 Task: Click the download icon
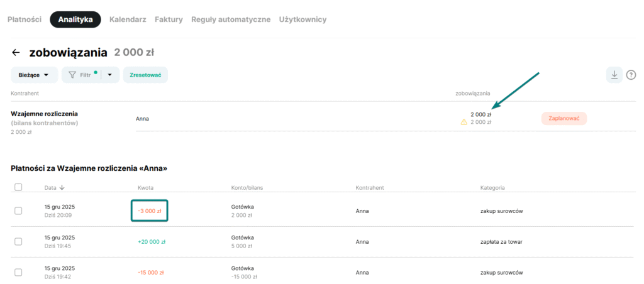pos(614,75)
